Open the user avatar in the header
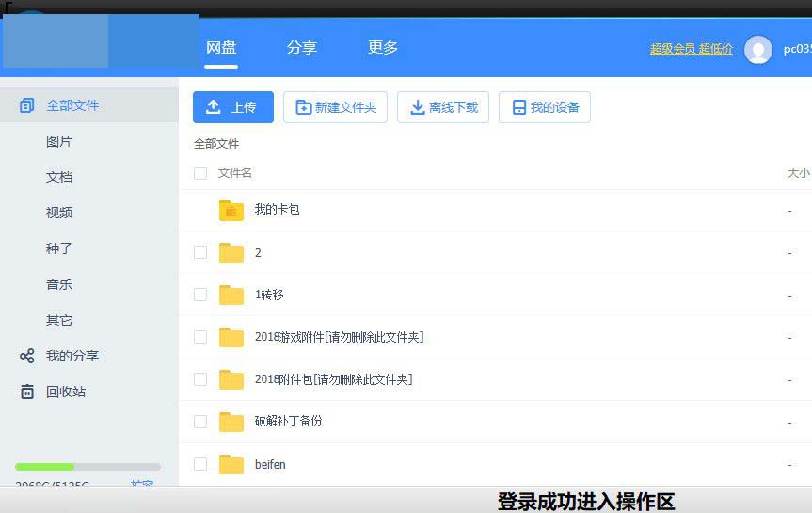812x513 pixels. tap(758, 50)
